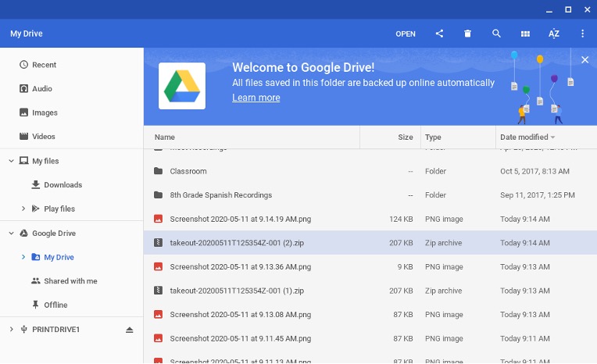The image size is (597, 364).
Task: Expand the My Drive subtree
Action: (23, 257)
